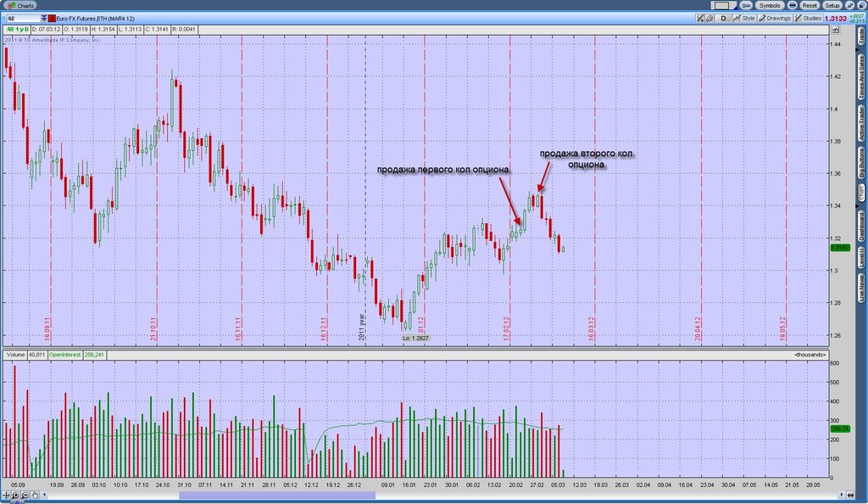The height and width of the screenshot is (504, 868).
Task: Select the /6E 1 y D label
Action: coord(17,30)
